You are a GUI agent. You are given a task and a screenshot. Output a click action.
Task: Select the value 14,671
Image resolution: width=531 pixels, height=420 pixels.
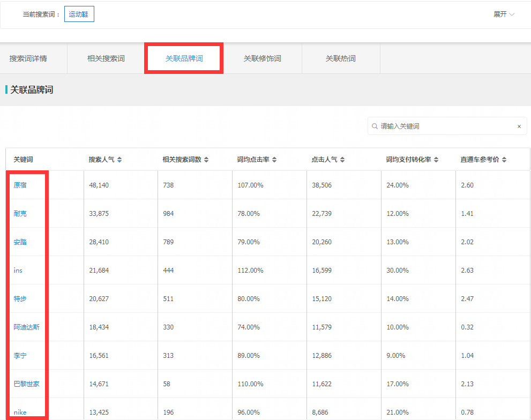point(99,384)
